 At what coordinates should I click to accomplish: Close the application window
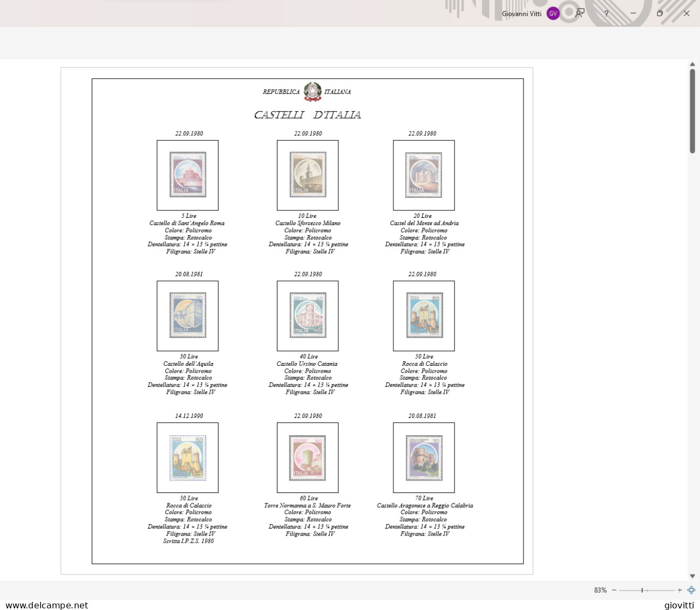(x=687, y=13)
